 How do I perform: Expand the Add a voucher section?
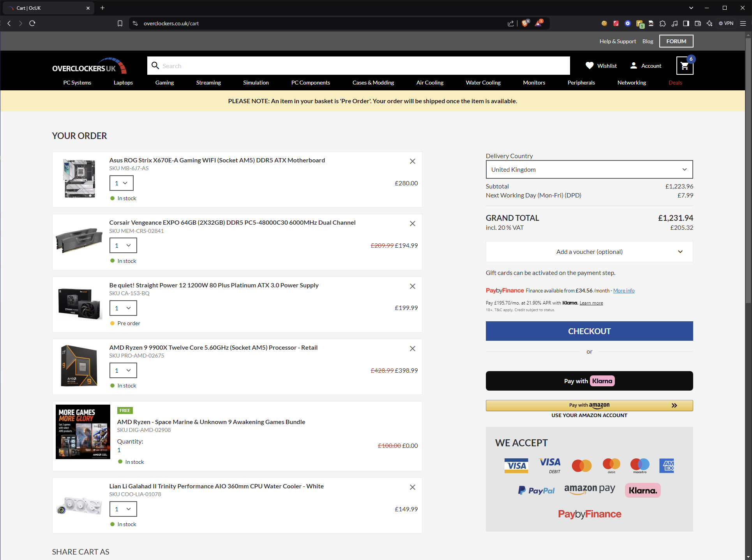[589, 252]
